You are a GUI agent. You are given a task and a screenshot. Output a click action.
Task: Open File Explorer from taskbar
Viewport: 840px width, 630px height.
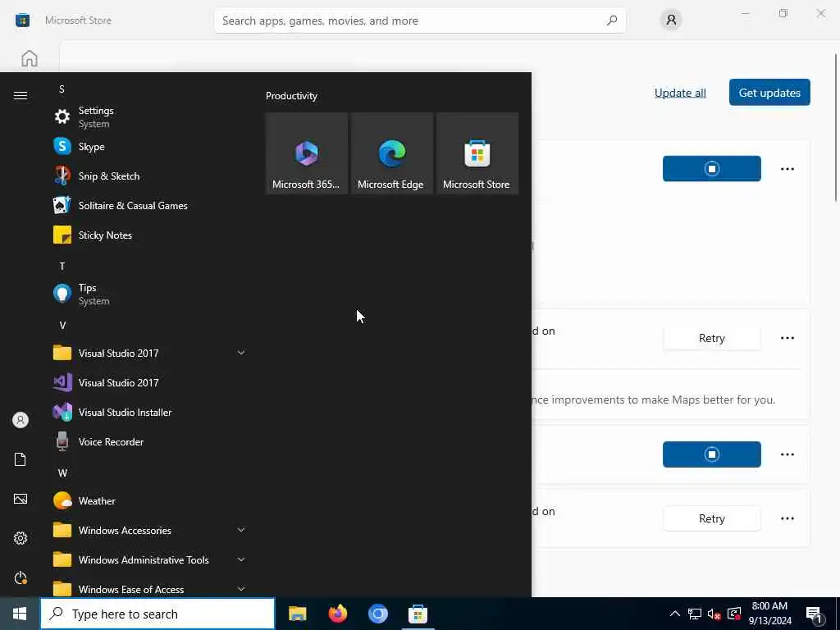click(x=297, y=614)
